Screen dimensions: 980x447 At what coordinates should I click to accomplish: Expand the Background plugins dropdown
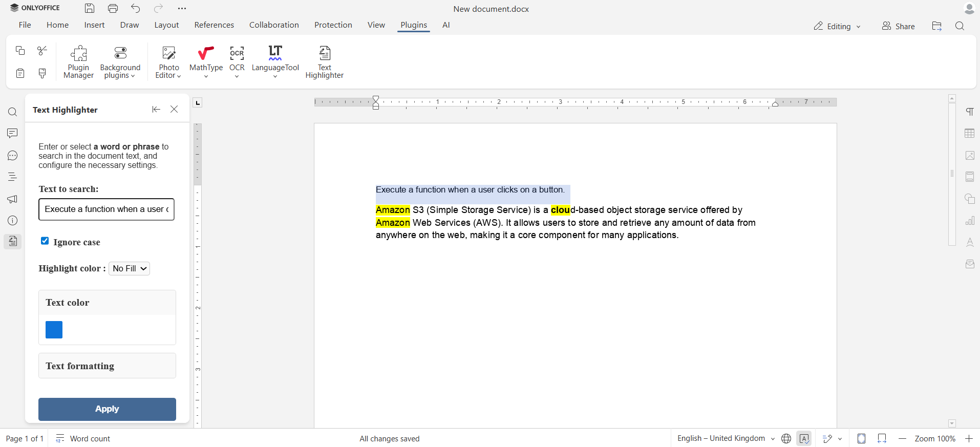click(x=120, y=62)
